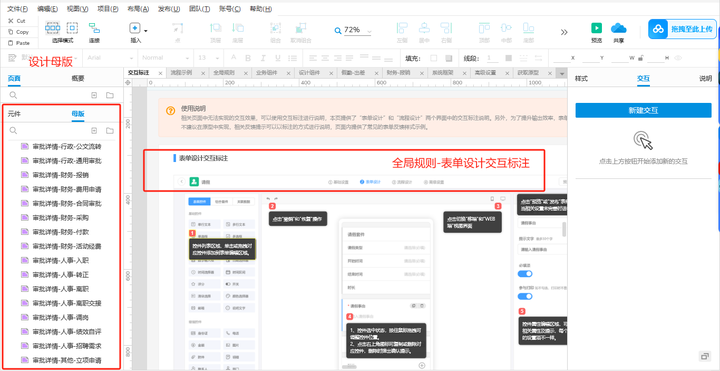
Task: Select the fill color swatch
Action: click(433, 58)
